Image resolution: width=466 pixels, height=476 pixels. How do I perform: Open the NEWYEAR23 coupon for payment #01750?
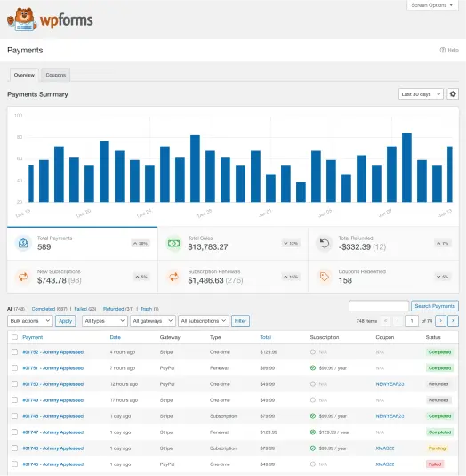click(x=390, y=384)
